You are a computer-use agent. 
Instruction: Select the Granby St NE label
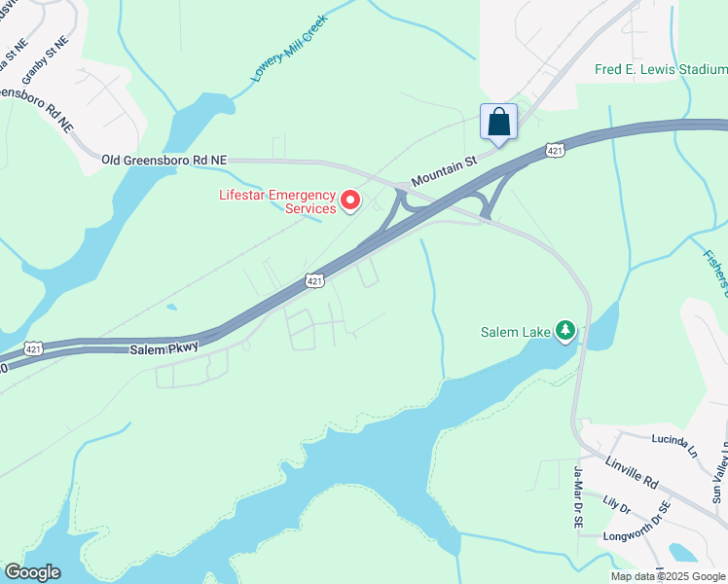45,60
